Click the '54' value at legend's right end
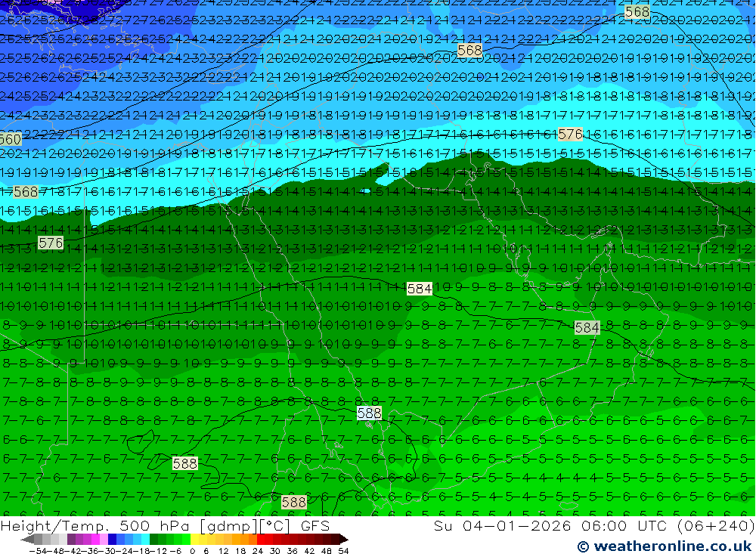 coord(343,551)
